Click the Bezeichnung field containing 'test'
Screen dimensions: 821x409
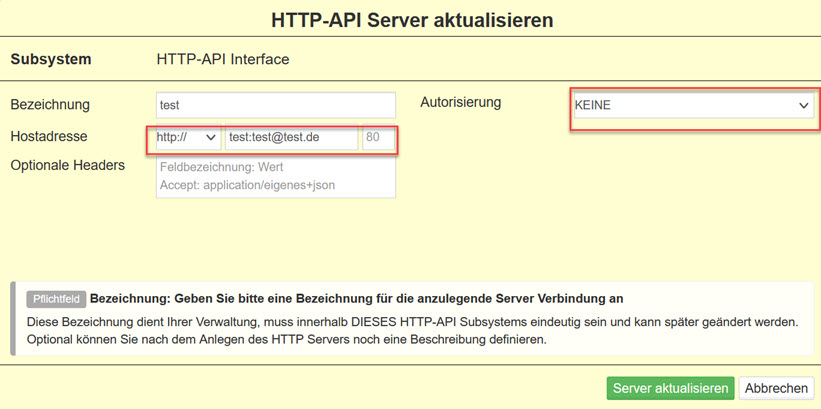point(276,105)
